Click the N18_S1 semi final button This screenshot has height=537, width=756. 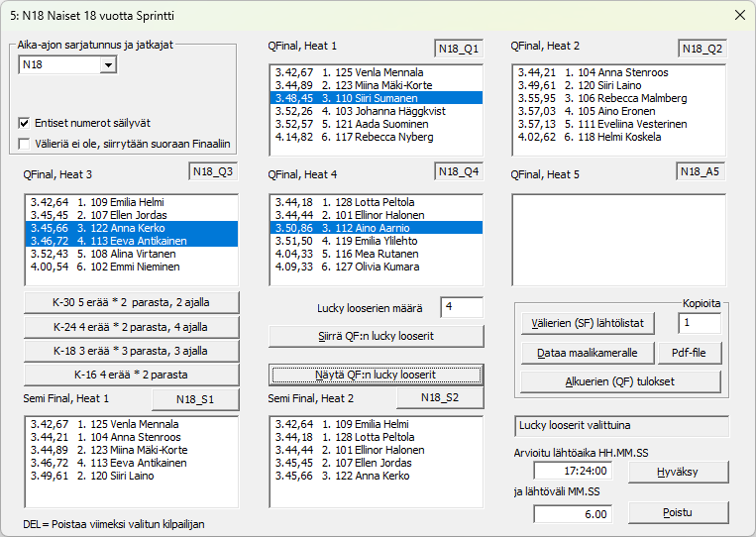195,399
